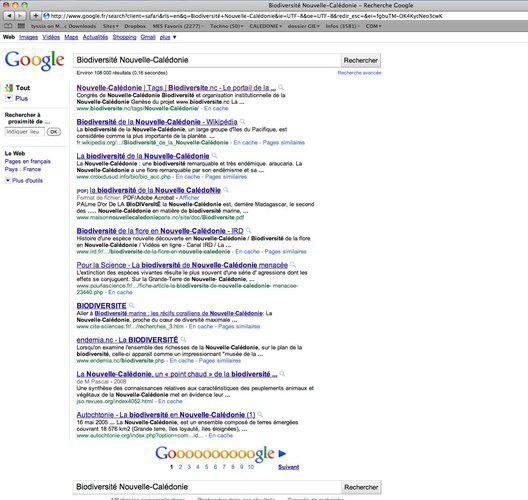The width and height of the screenshot is (528, 500).
Task: Click the Suivant link
Action: click(289, 467)
